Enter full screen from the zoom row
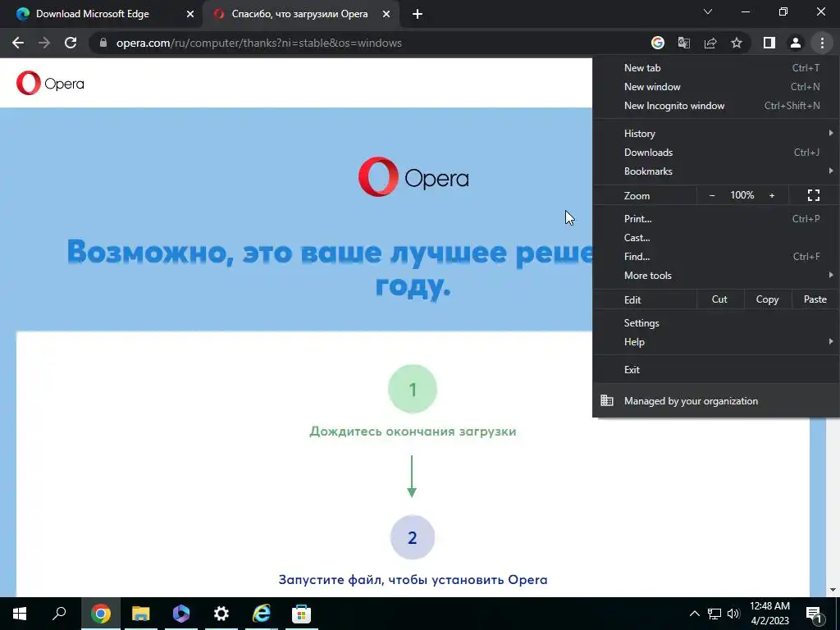The image size is (840, 630). pyautogui.click(x=813, y=195)
